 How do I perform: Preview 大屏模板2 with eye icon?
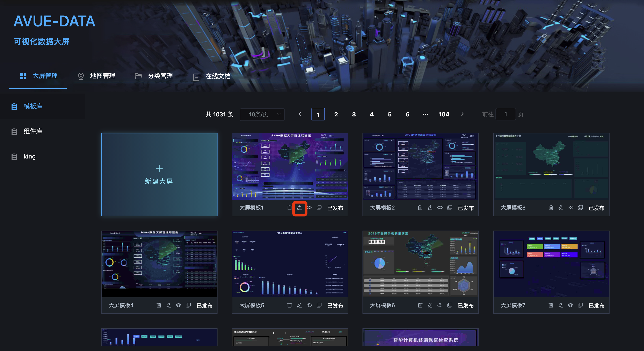coord(440,208)
